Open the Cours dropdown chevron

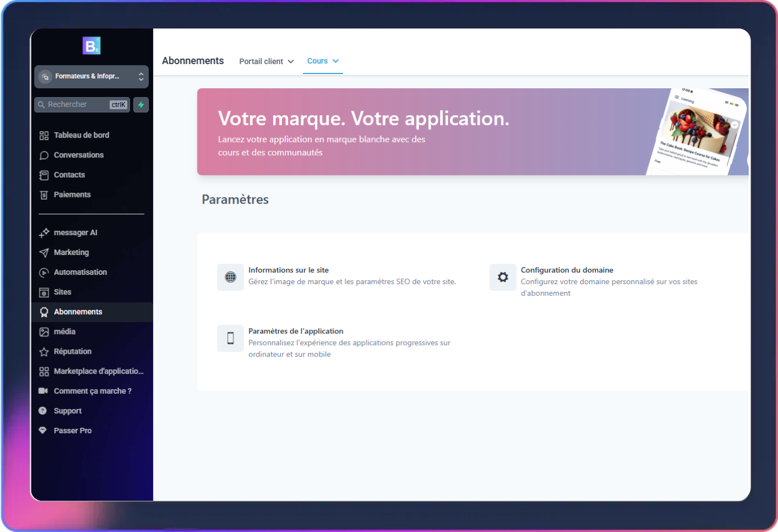336,61
